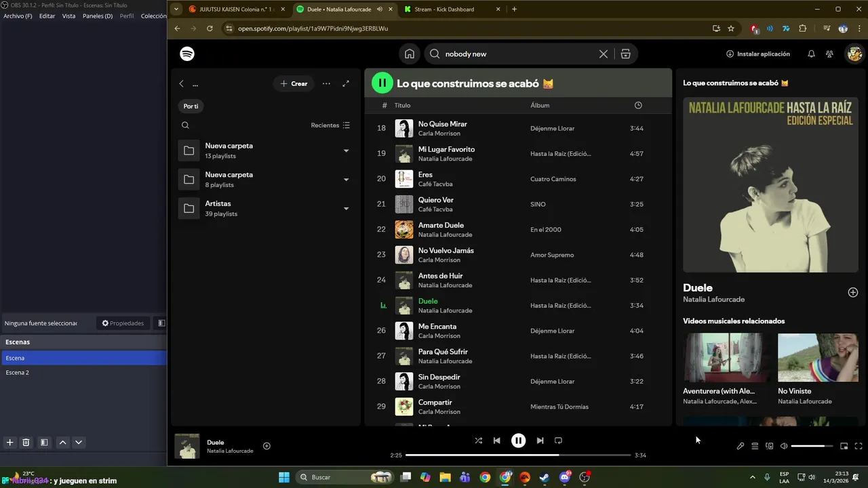Click the Instalar aplicación link
The height and width of the screenshot is (488, 868).
click(x=758, y=54)
